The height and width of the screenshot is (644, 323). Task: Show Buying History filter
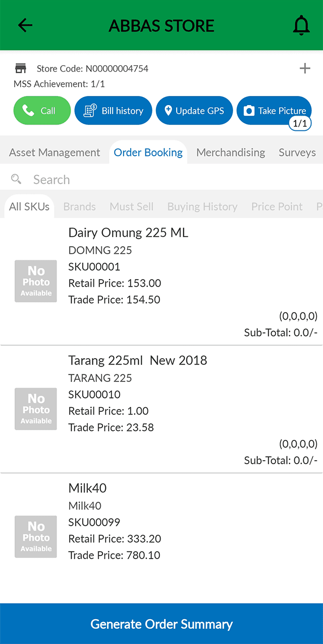click(202, 207)
